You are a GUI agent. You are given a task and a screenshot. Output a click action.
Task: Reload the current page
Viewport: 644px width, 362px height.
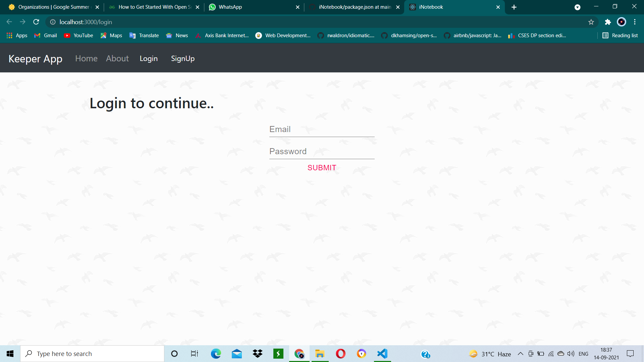pos(36,22)
